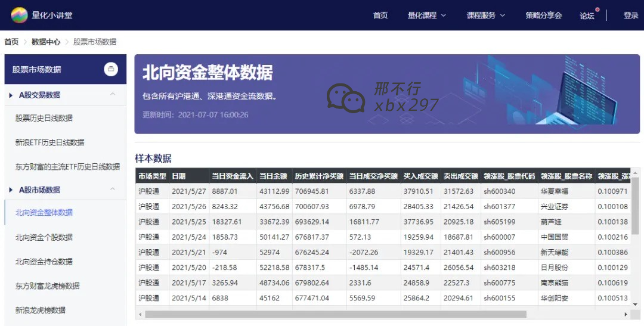
Task: Click the 当日资金流入 column header
Action: point(233,176)
